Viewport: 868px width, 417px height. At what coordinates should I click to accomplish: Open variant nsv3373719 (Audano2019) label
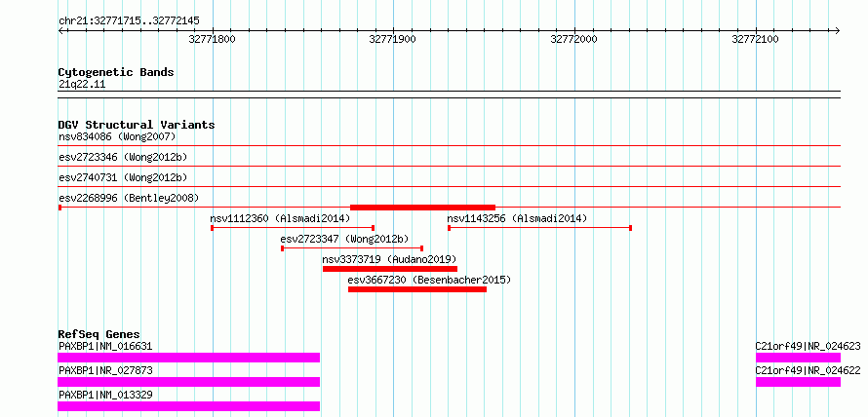(x=389, y=259)
